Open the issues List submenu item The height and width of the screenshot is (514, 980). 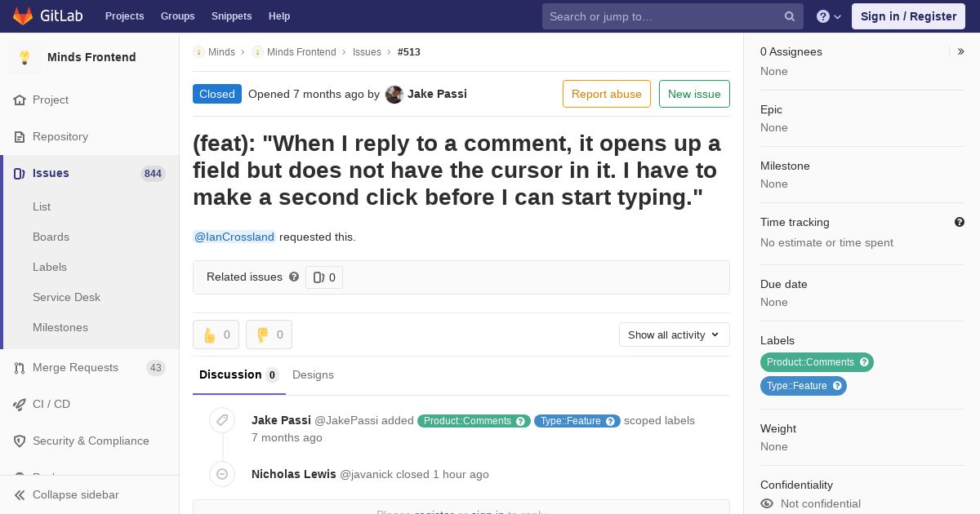pos(42,206)
